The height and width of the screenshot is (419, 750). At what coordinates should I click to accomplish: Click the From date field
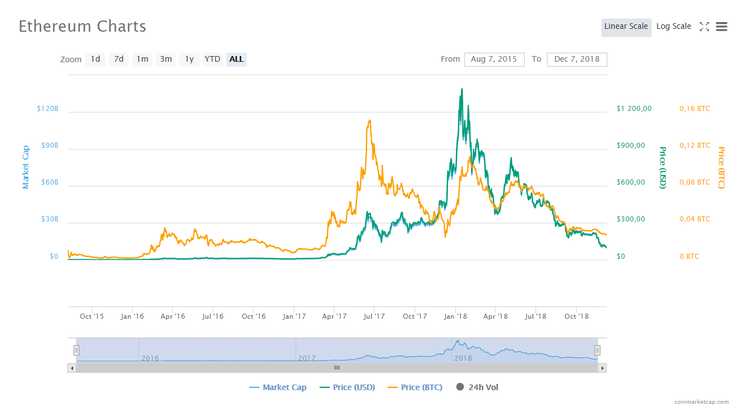[x=494, y=59]
